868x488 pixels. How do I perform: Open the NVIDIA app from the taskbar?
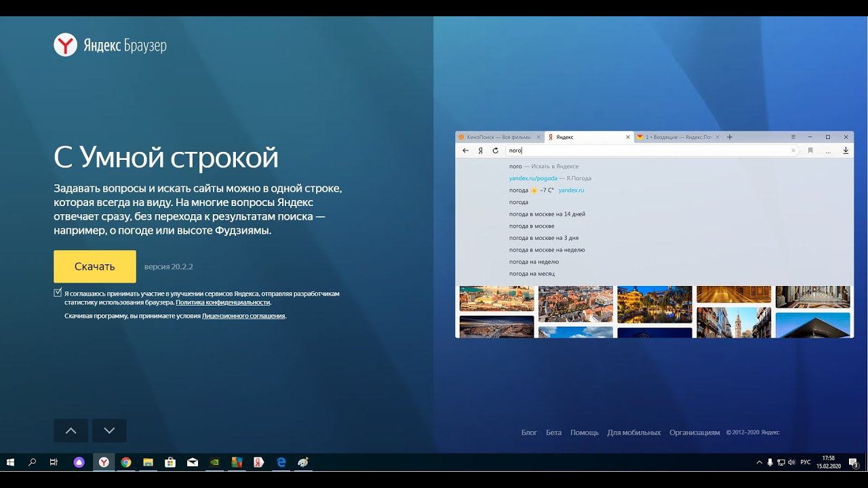coord(214,462)
